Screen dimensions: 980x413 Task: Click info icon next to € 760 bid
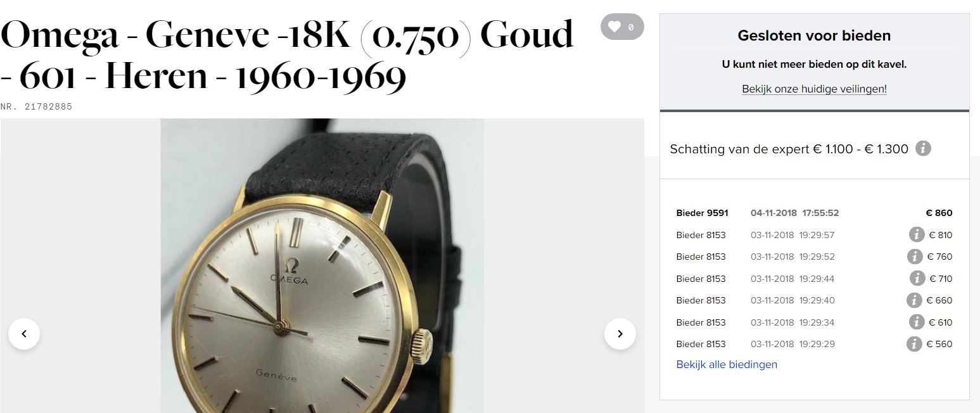914,257
